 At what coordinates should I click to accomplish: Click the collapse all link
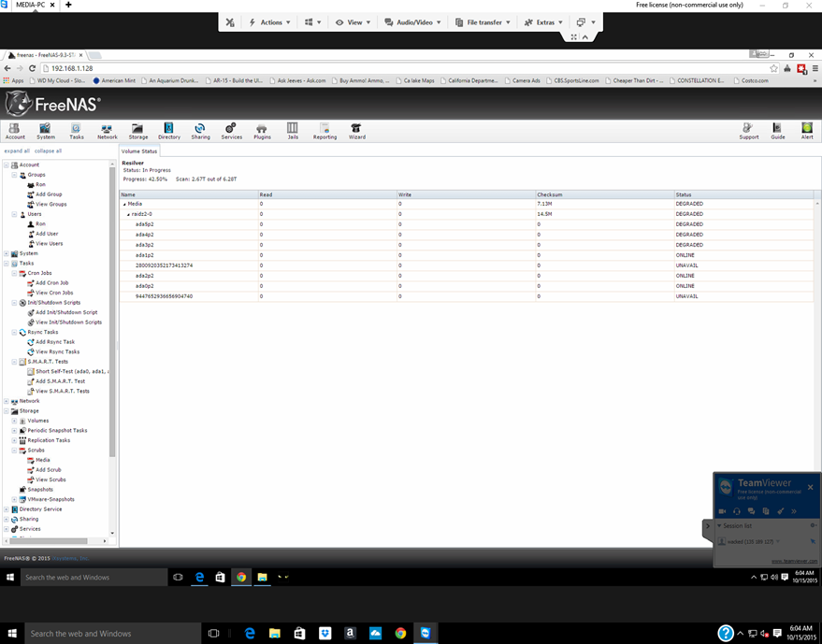click(48, 150)
